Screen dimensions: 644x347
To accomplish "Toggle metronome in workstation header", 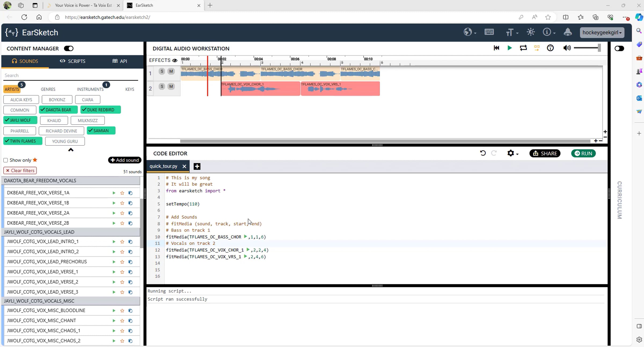I will click(550, 48).
